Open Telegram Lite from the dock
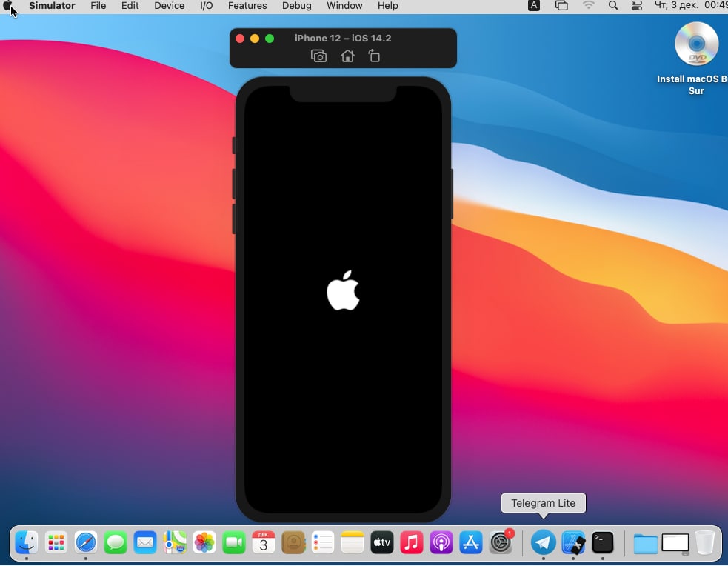728x566 pixels. [543, 542]
